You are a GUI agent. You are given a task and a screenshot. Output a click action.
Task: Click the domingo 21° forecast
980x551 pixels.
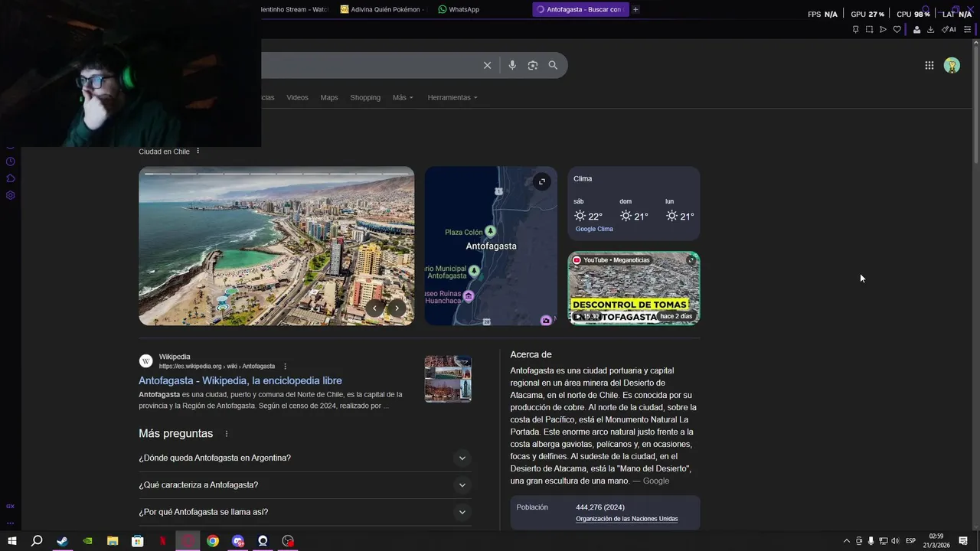point(634,211)
